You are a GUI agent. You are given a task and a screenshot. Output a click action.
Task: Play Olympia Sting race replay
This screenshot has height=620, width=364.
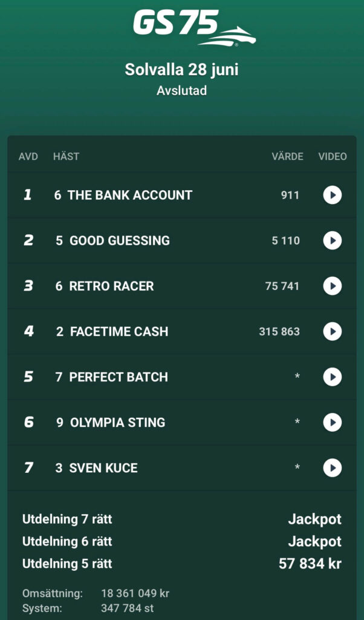point(333,422)
